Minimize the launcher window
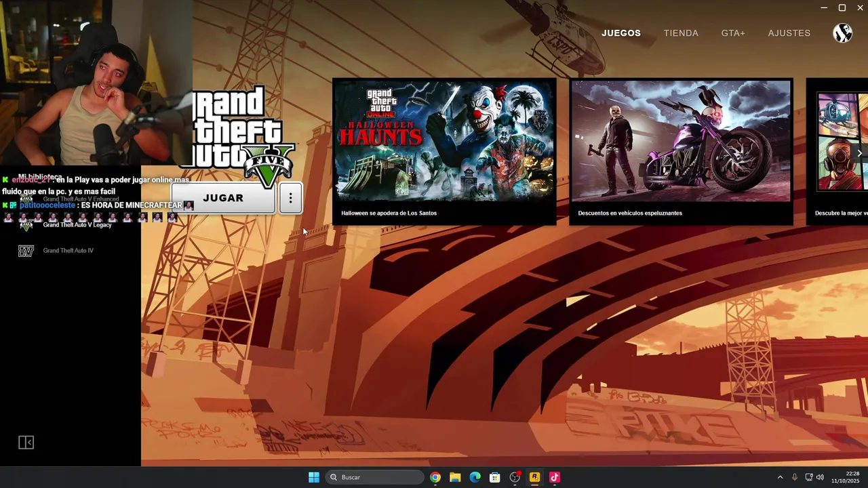Image resolution: width=868 pixels, height=488 pixels. point(824,7)
